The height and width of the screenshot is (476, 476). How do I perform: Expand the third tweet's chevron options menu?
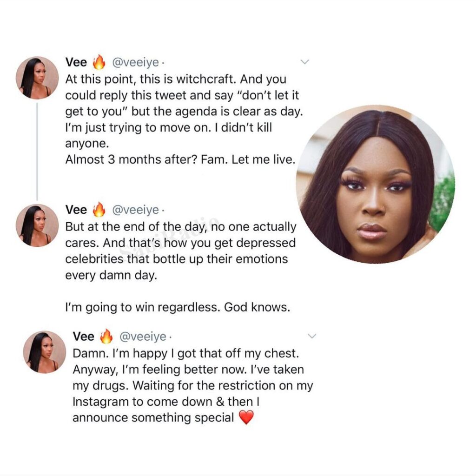[312, 336]
